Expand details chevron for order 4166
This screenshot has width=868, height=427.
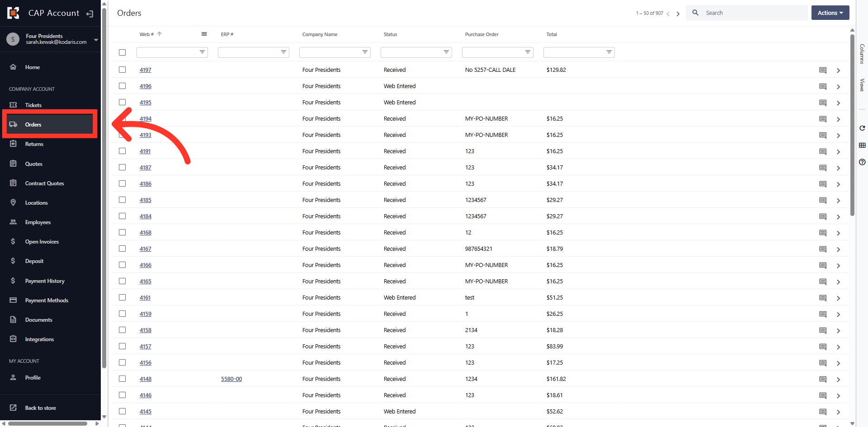pyautogui.click(x=838, y=266)
